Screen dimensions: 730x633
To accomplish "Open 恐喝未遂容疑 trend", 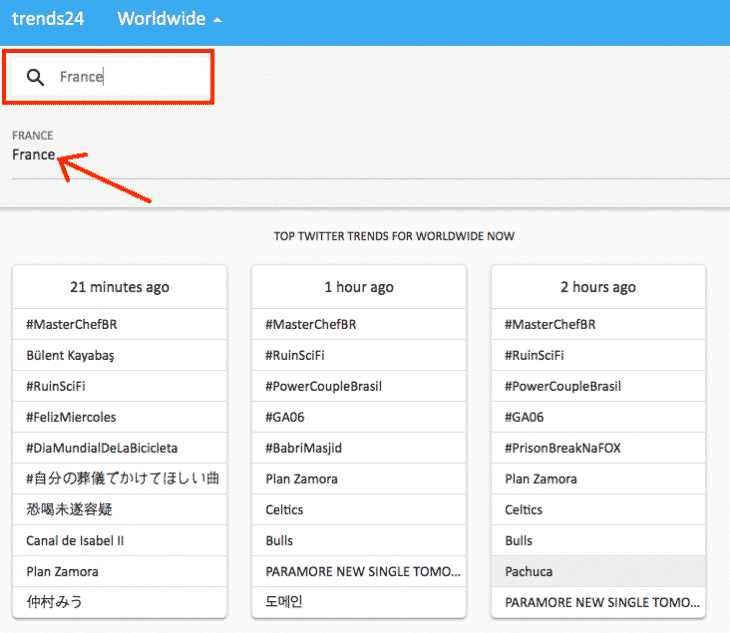I will pos(69,509).
